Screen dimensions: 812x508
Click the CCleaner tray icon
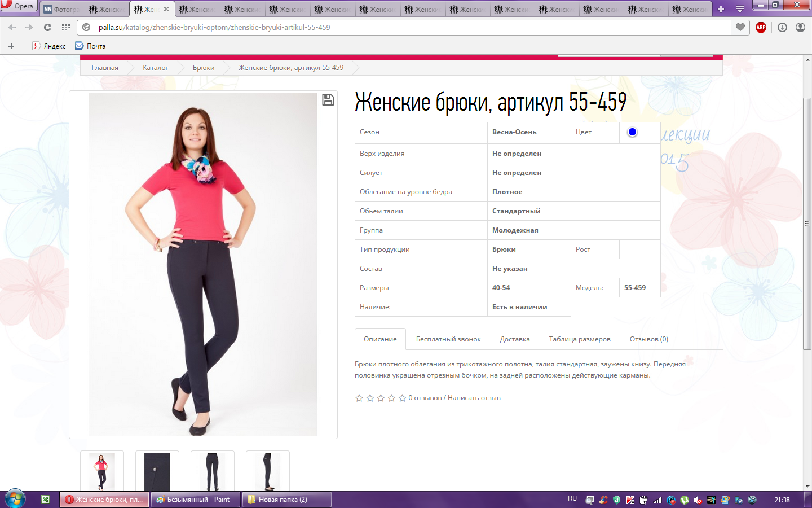pos(603,500)
